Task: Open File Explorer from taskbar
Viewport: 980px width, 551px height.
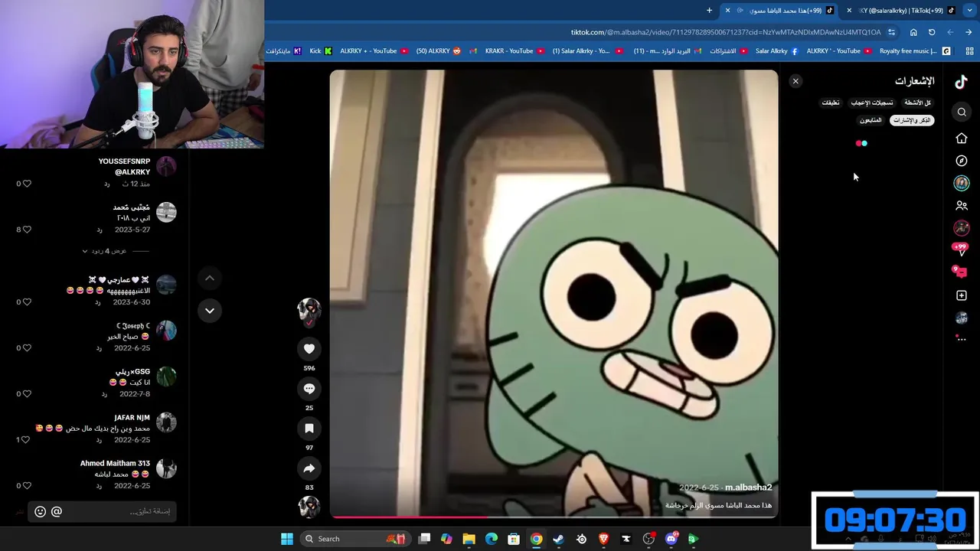Action: [469, 539]
